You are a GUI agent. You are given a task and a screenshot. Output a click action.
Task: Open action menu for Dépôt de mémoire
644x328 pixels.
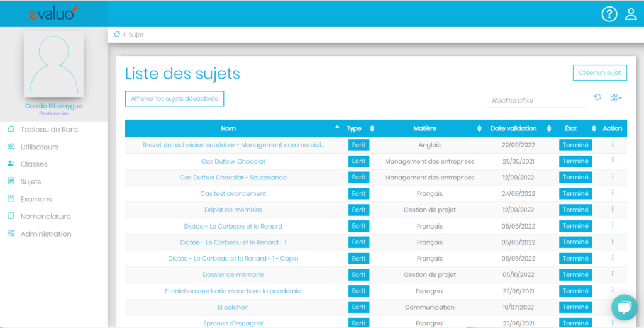[x=613, y=209]
